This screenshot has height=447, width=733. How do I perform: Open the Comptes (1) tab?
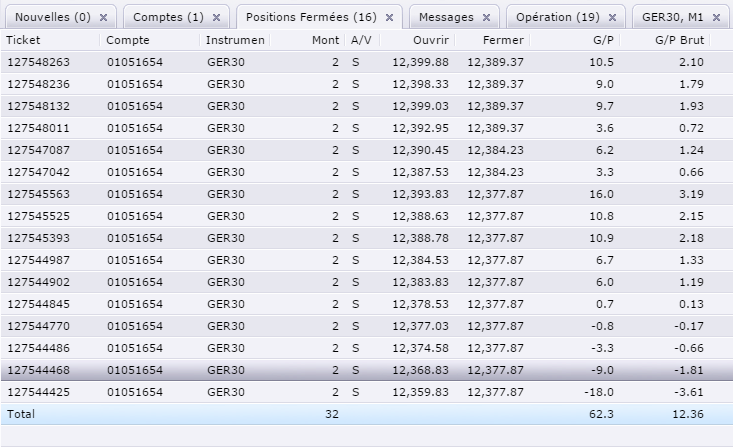tap(167, 18)
